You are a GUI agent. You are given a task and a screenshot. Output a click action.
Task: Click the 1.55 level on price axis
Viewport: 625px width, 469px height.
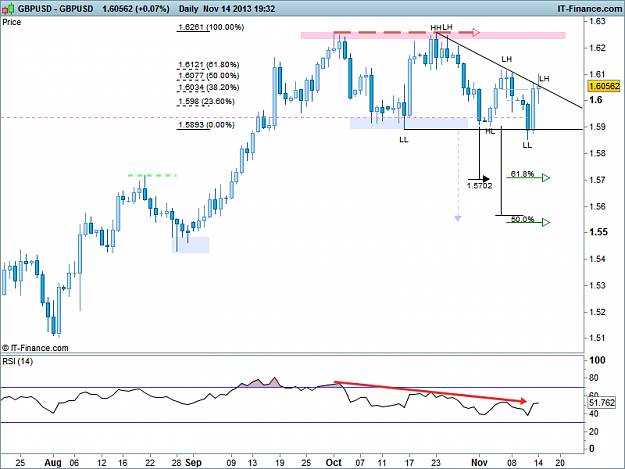599,232
